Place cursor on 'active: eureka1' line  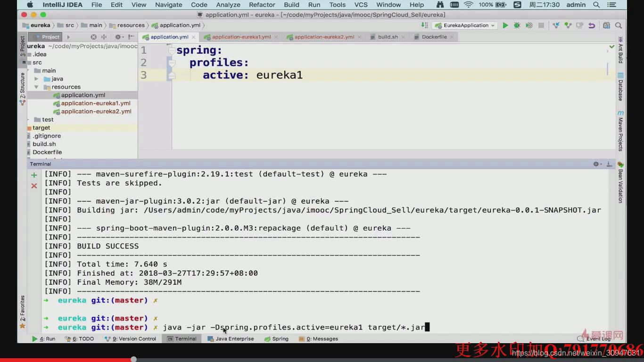pyautogui.click(x=253, y=75)
